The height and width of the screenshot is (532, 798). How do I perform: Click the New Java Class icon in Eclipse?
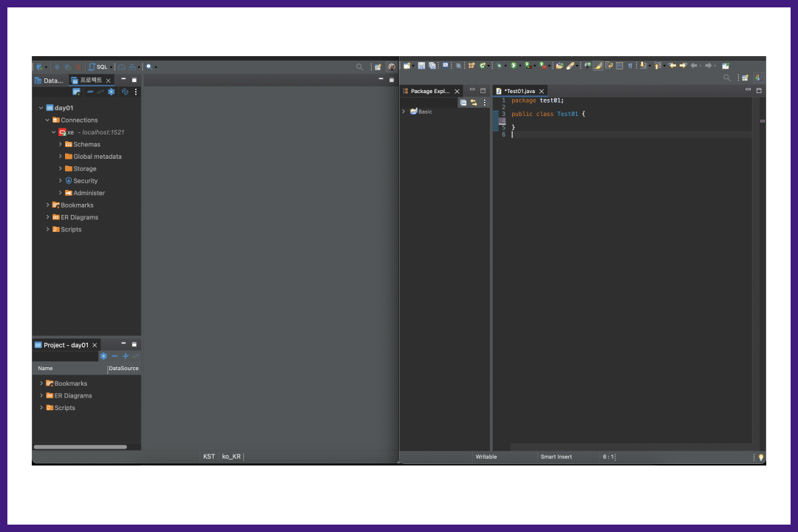(x=482, y=65)
